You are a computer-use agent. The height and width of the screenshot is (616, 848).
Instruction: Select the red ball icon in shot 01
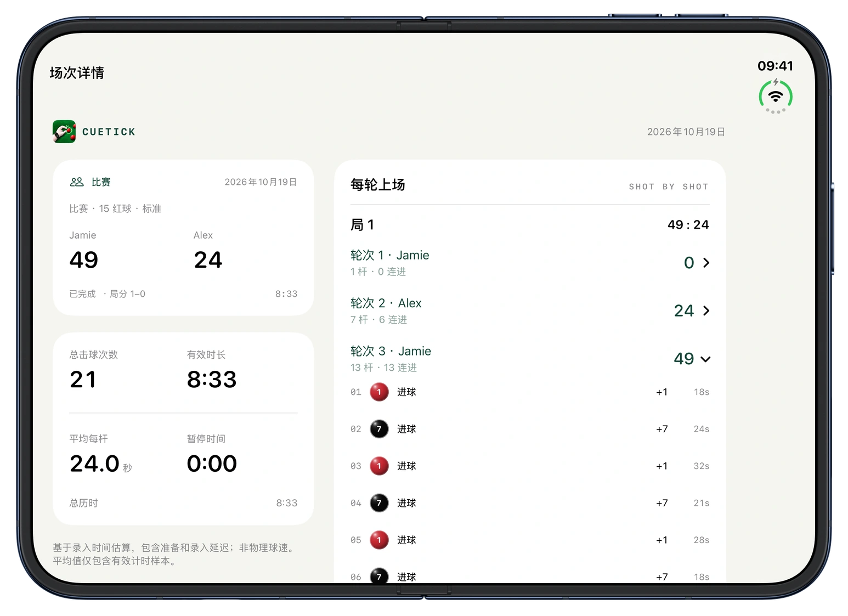379,392
